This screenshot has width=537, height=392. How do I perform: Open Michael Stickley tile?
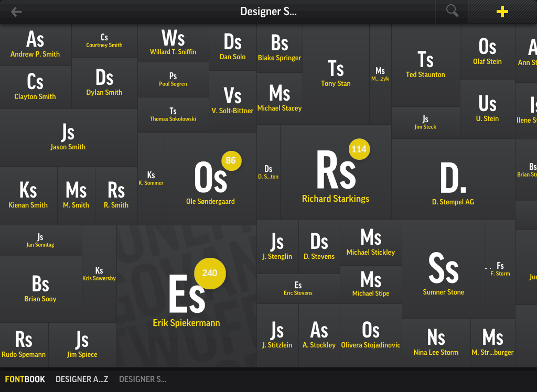click(x=371, y=243)
